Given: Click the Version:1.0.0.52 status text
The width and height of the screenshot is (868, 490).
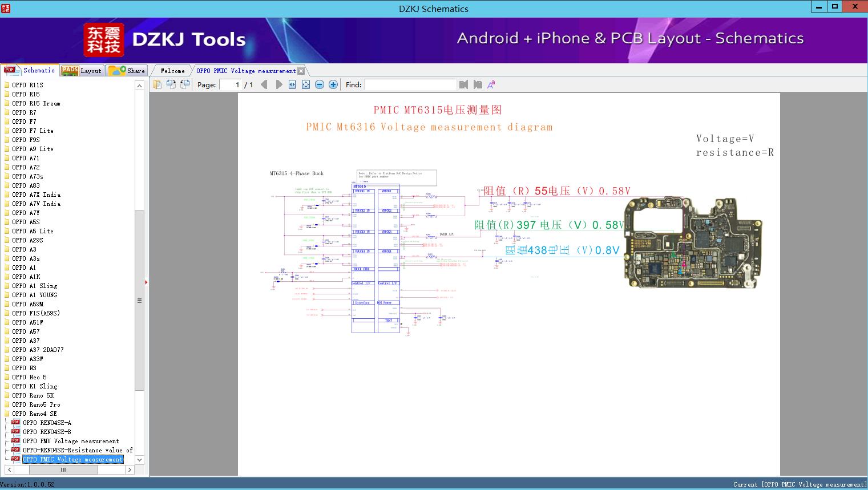Looking at the screenshot, I should click(28, 484).
